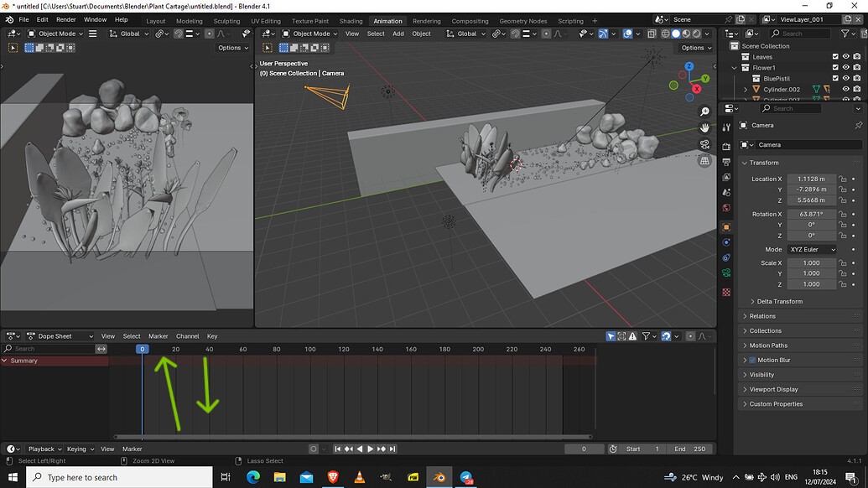Click the pan hand icon in viewport
The width and height of the screenshot is (868, 488).
(x=704, y=127)
